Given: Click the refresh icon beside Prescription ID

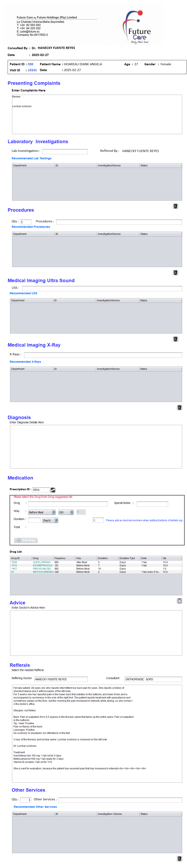Looking at the screenshot, I should tap(53, 490).
